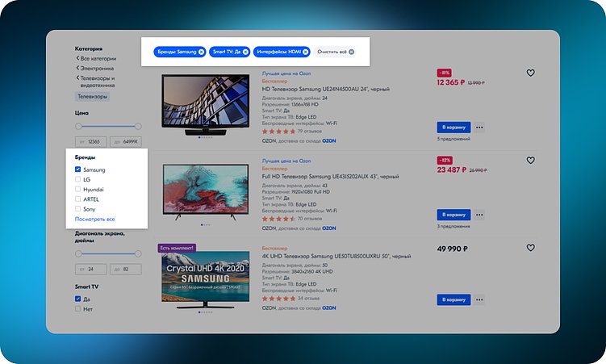Focus the minimum diagonal field 24

click(x=91, y=269)
